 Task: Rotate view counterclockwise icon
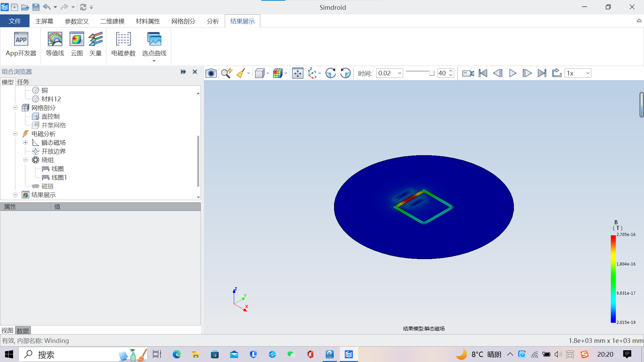[x=345, y=73]
